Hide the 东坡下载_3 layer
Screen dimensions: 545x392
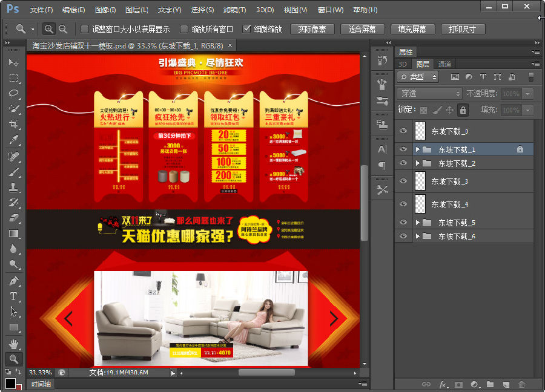(x=403, y=181)
